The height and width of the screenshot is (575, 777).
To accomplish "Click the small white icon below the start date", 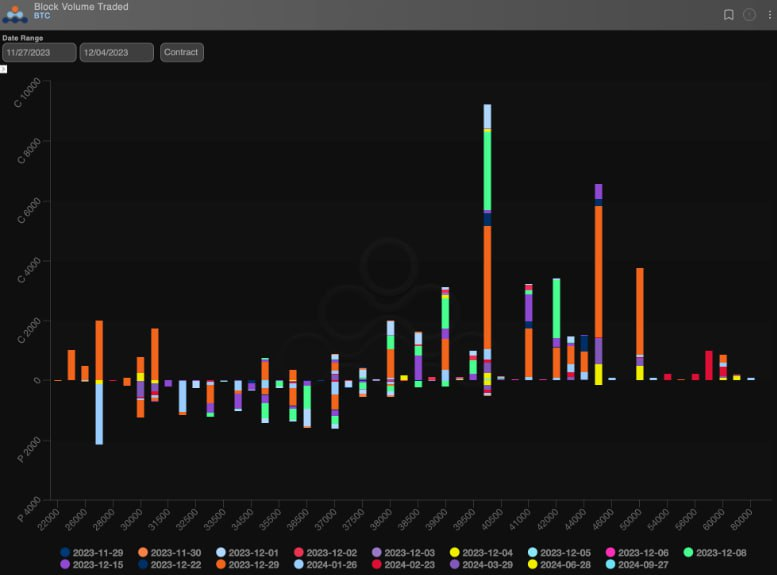I will [x=4, y=69].
